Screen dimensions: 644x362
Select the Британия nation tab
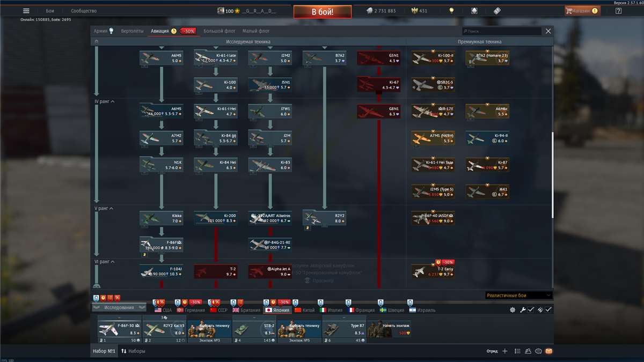[x=246, y=310]
